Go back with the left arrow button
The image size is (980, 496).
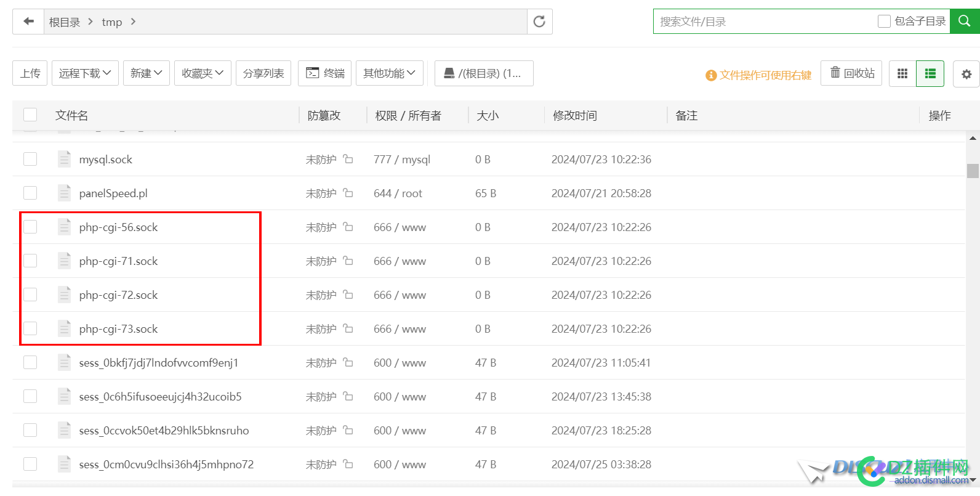[x=28, y=22]
